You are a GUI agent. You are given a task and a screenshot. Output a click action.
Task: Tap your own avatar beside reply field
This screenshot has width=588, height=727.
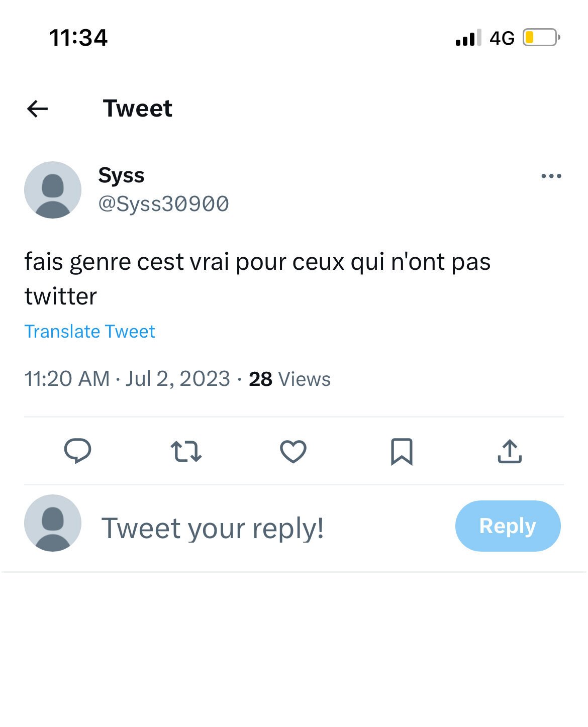[53, 523]
